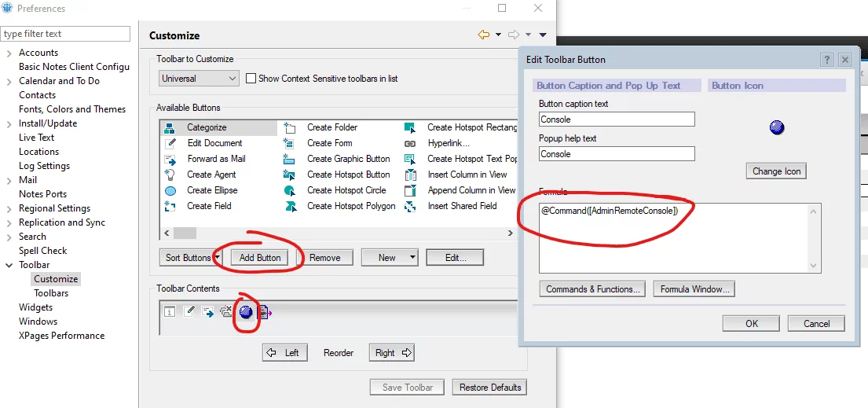Select the Hyperlink chain icon
The image size is (868, 408).
click(x=410, y=143)
